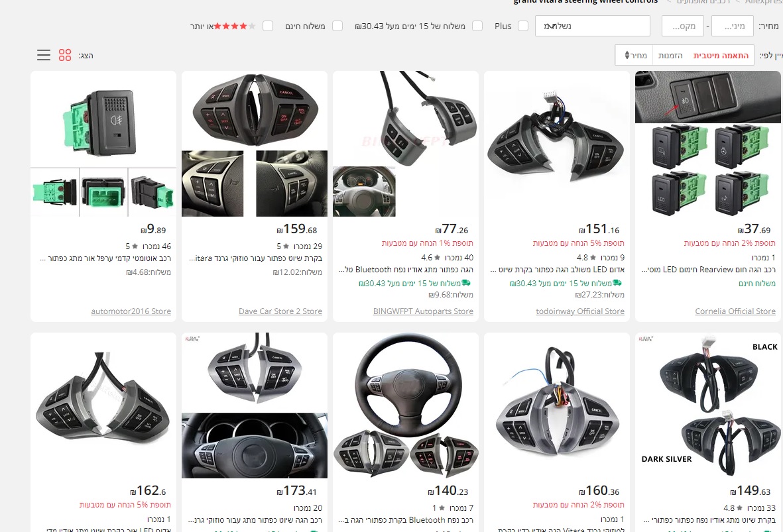Open the ship-from (נשלח מ) dropdown

click(592, 26)
